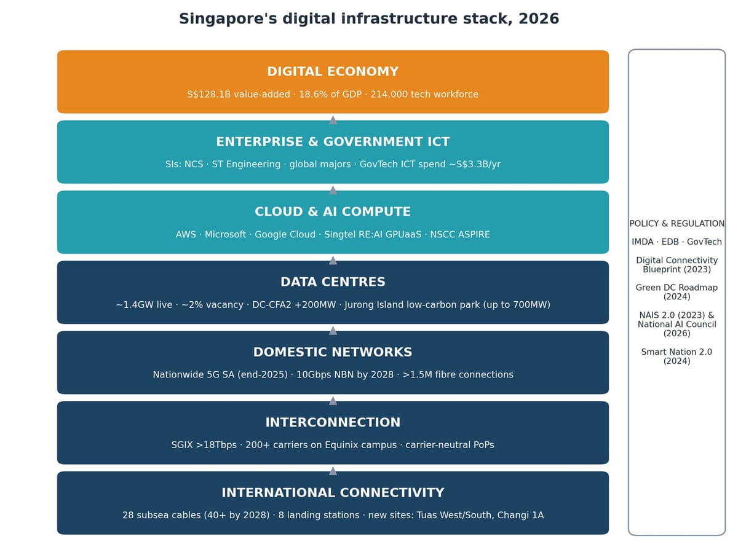Select the CLOUD & AI COMPUTE heading
This screenshot has width=738, height=560.
pyautogui.click(x=333, y=212)
